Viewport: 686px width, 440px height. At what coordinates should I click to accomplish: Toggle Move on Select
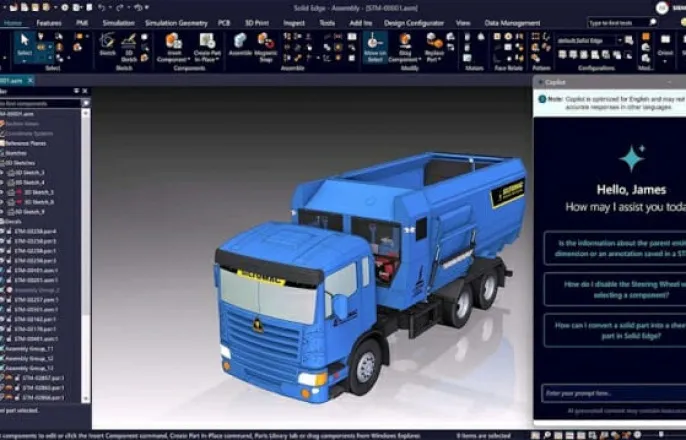(375, 47)
